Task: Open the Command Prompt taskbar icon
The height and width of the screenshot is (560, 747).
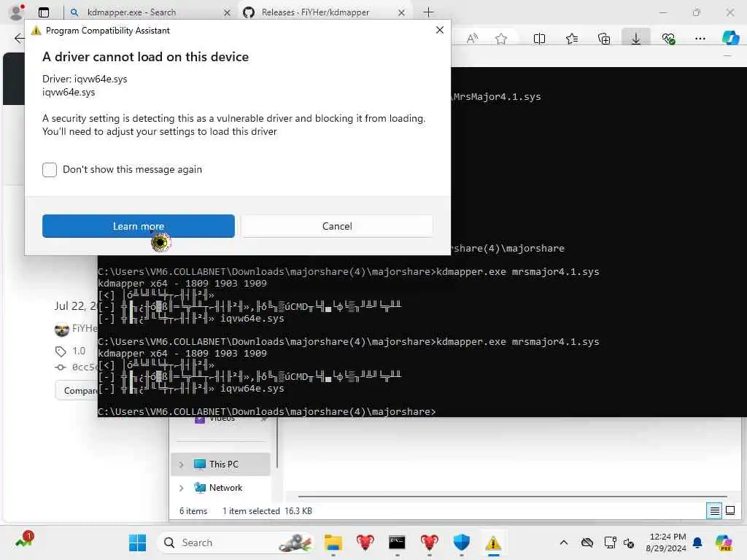Action: (397, 542)
